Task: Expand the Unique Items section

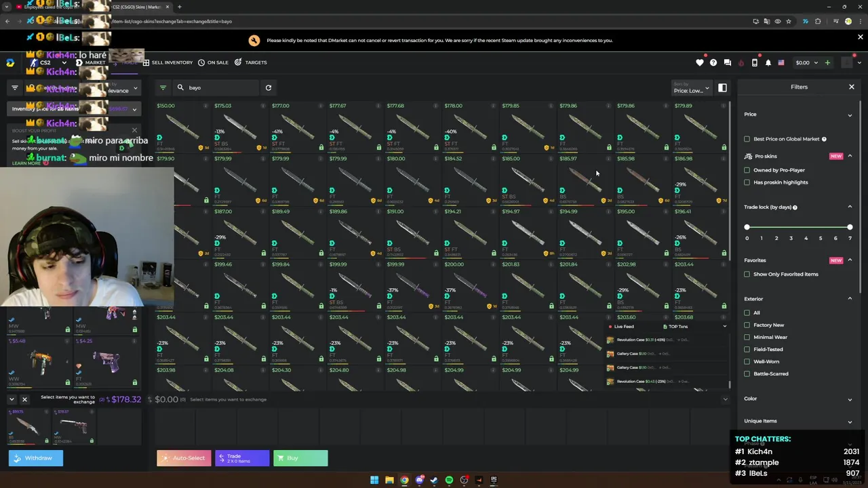Action: pyautogui.click(x=850, y=422)
